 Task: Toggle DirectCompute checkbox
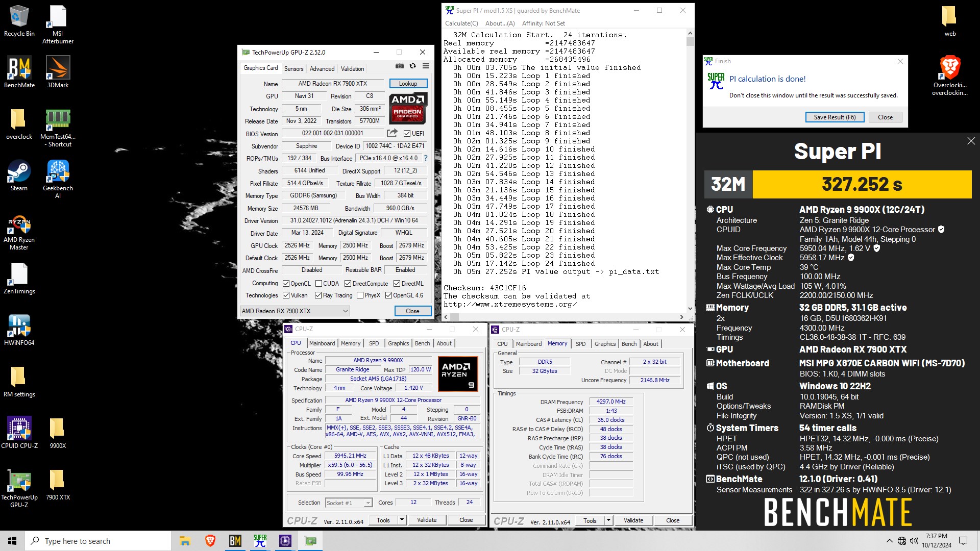(x=348, y=284)
